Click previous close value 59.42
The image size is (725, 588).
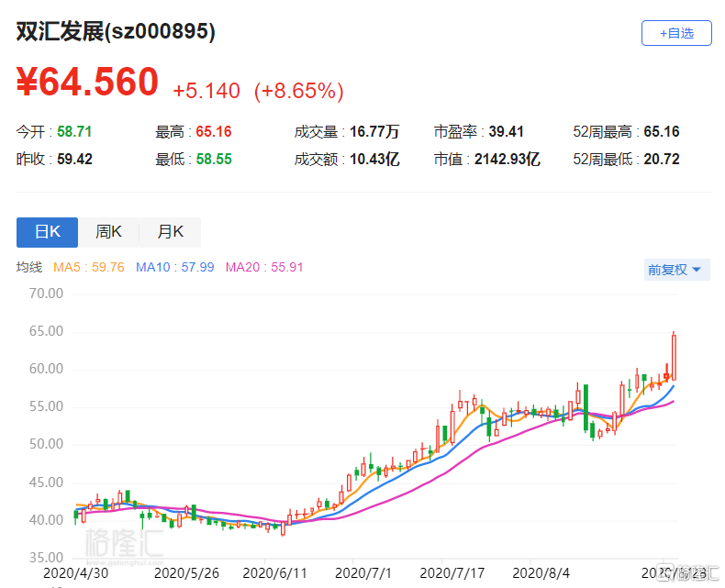click(x=74, y=160)
